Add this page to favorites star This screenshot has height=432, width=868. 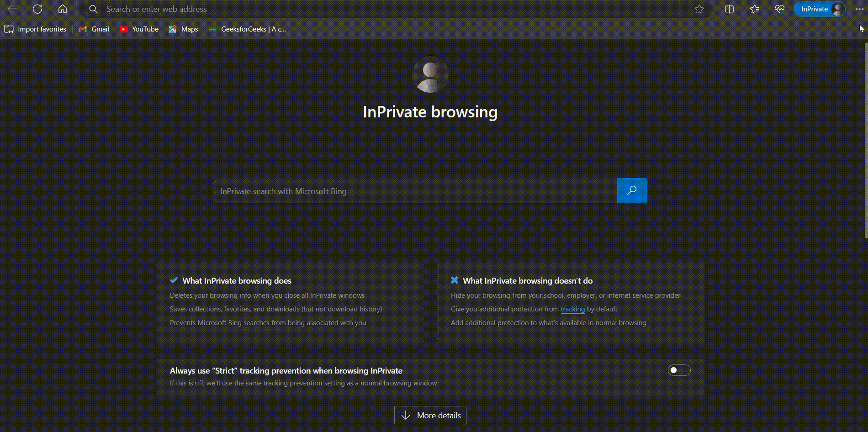click(x=699, y=9)
